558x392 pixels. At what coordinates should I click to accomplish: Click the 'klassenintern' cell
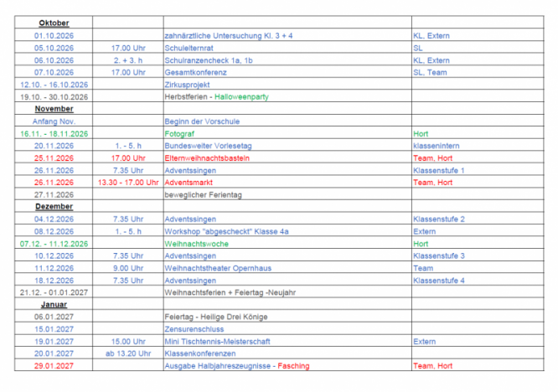[x=437, y=146]
